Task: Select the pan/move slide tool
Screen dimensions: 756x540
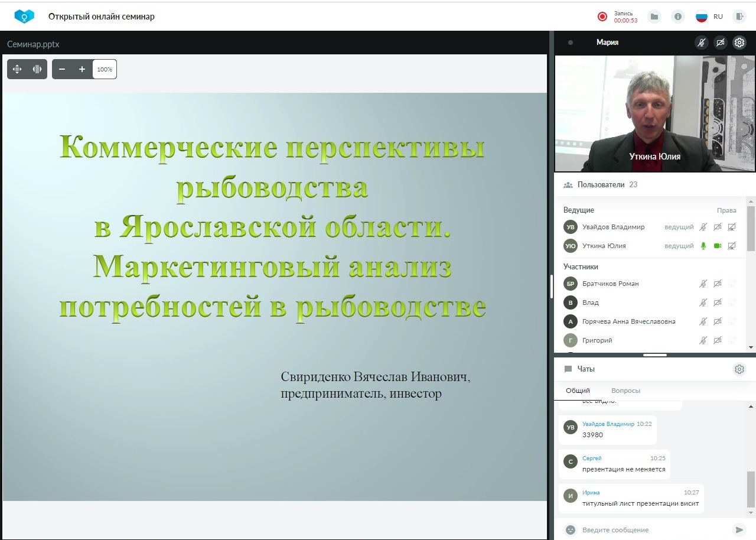Action: pyautogui.click(x=17, y=69)
